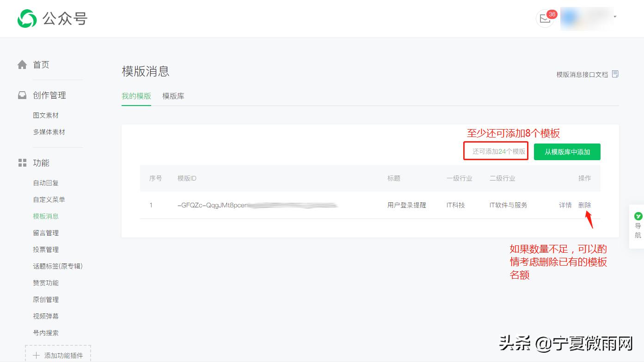The image size is (644, 362).
Task: Click the 从模版库中添加 green button
Action: pos(567,151)
